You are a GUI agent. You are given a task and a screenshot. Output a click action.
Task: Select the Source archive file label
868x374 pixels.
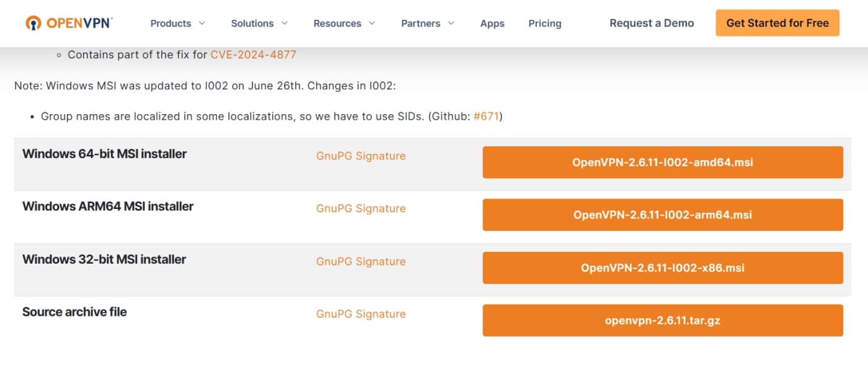click(x=74, y=312)
